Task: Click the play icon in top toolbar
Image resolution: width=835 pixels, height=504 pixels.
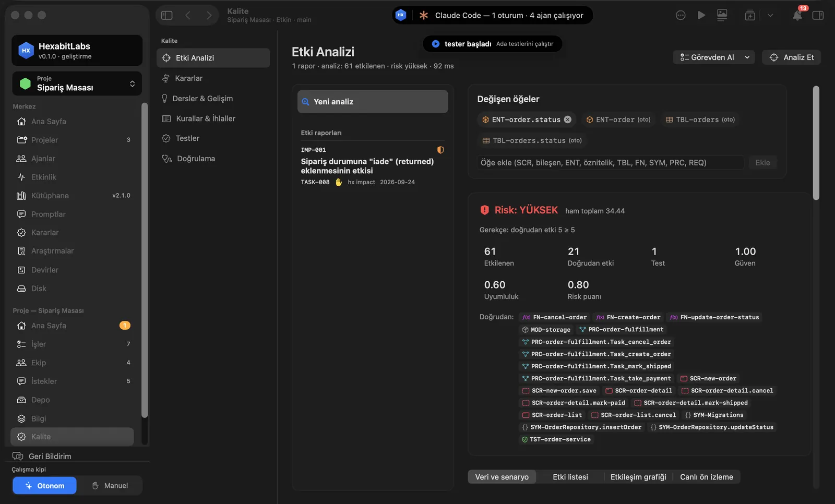Action: tap(701, 15)
